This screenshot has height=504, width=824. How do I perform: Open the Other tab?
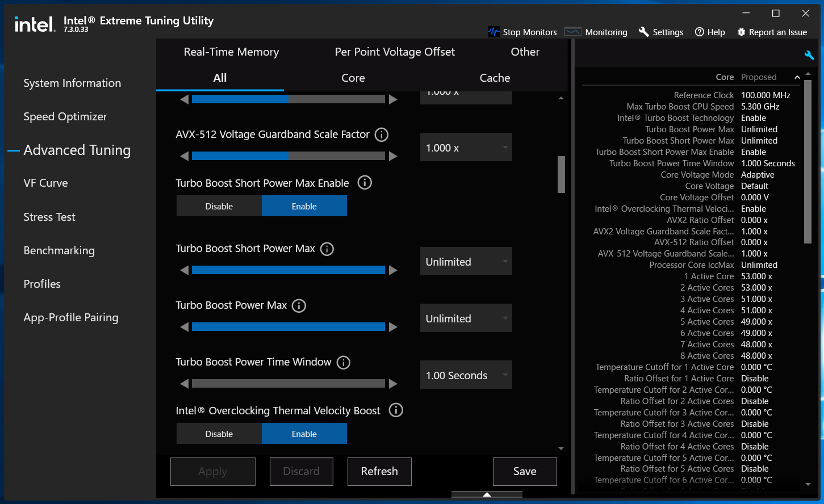click(x=525, y=52)
